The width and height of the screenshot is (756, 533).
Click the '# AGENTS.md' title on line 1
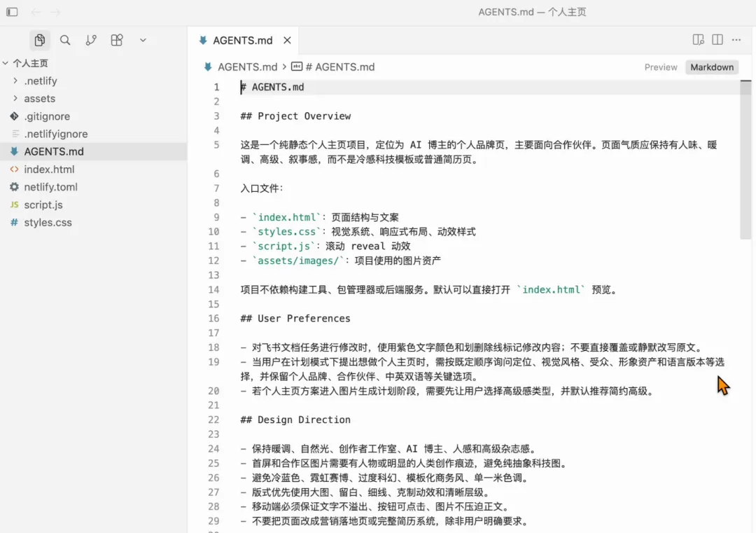(272, 88)
